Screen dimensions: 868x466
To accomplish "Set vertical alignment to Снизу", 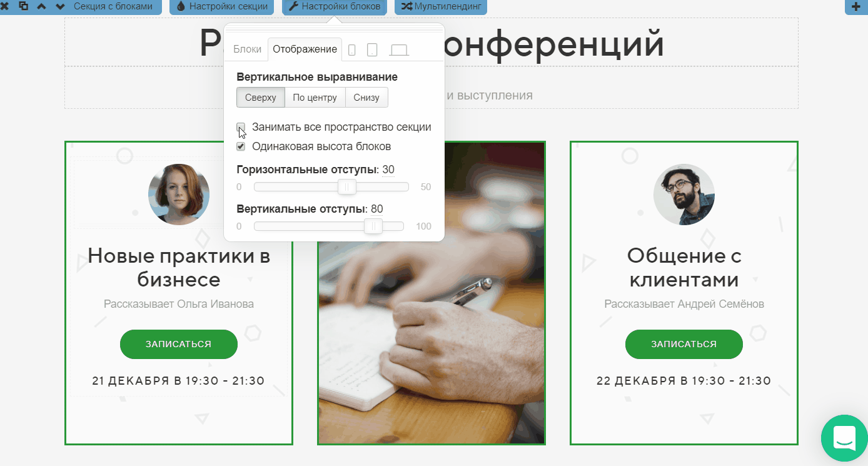I will click(366, 98).
